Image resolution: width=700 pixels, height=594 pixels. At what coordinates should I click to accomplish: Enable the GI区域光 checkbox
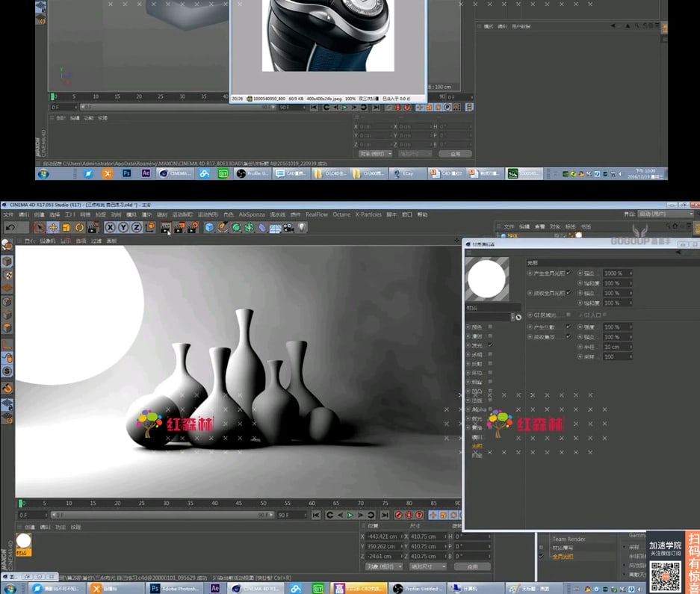point(569,315)
